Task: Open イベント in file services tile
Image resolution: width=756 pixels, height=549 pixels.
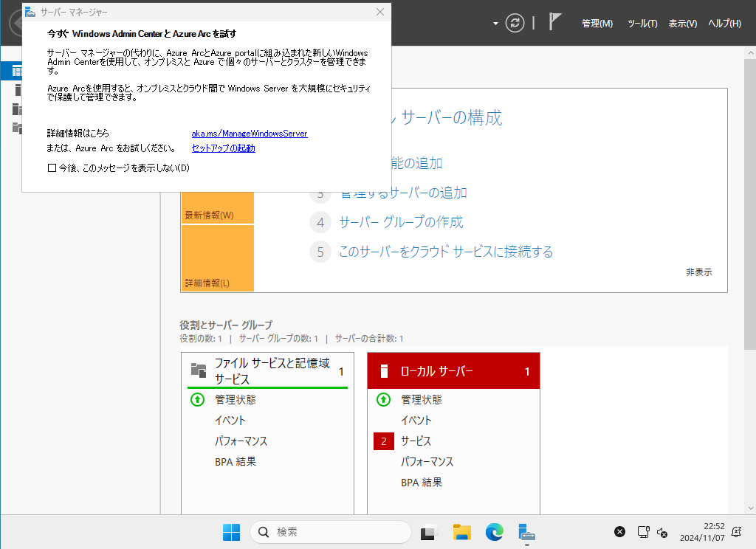Action: tap(230, 421)
